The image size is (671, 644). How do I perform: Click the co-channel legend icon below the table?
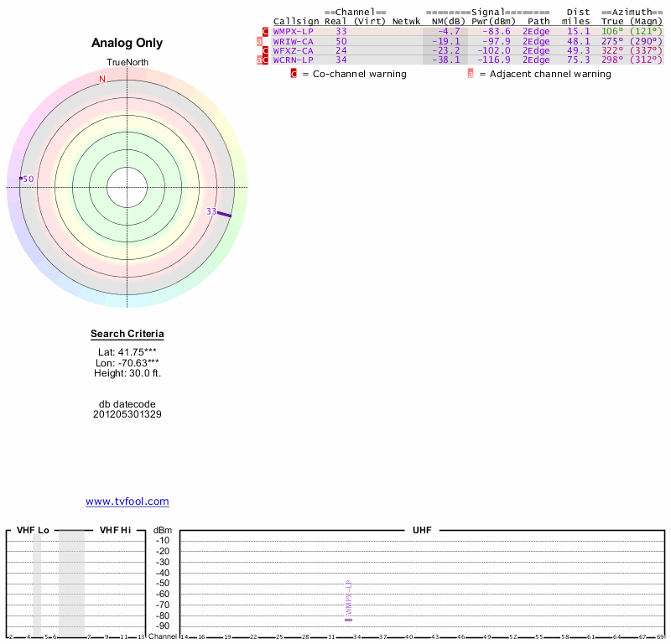coord(294,74)
